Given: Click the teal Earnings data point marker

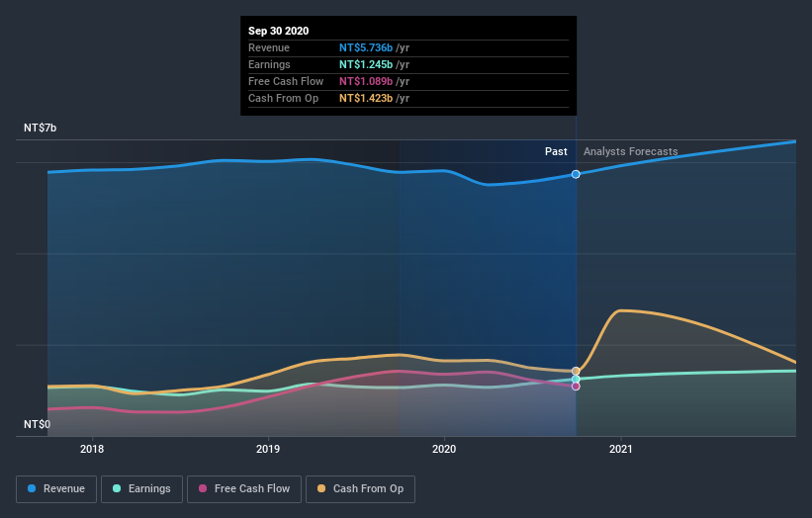Looking at the screenshot, I should (576, 380).
